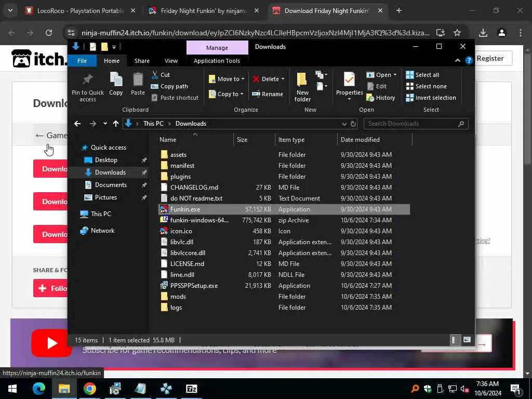This screenshot has height=399, width=532.
Task: Go up one folder level arrow
Action: pos(116,124)
